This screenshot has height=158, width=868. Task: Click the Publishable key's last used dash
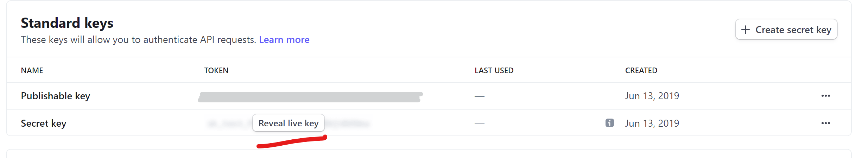480,96
